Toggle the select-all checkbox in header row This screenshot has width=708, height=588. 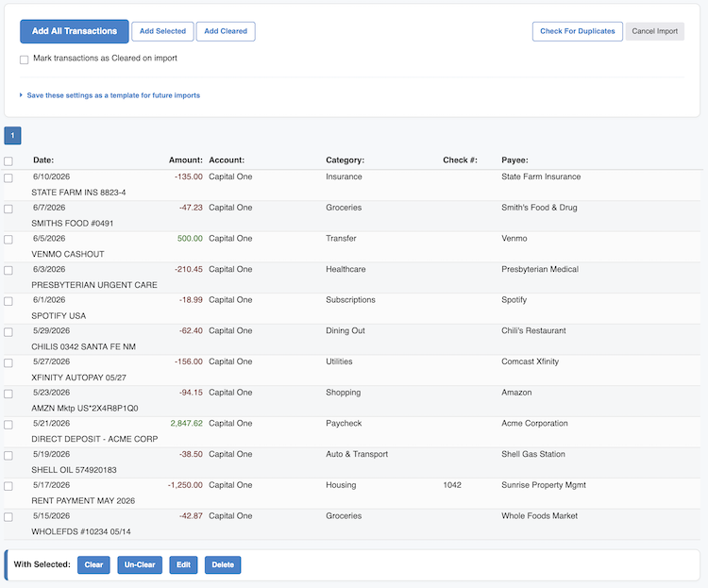click(8, 161)
